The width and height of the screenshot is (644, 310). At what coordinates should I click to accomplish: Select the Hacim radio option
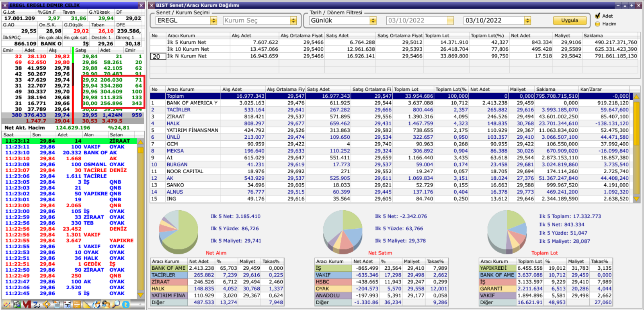click(x=597, y=24)
